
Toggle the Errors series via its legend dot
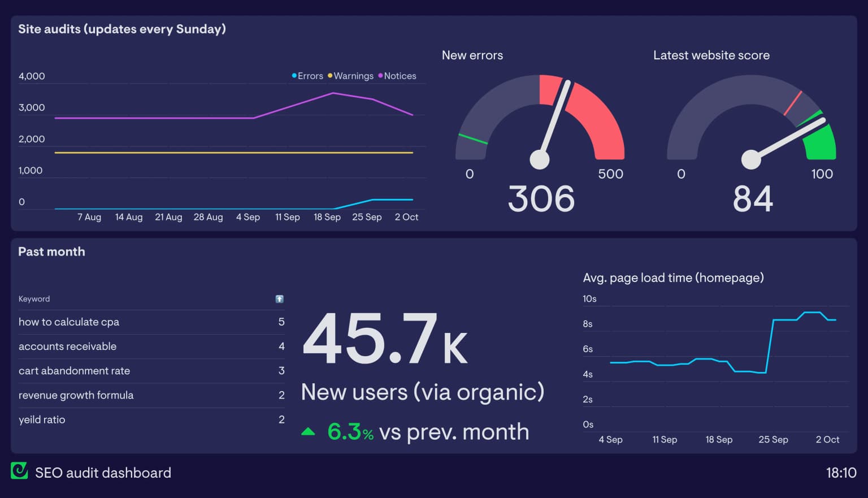[x=293, y=75]
